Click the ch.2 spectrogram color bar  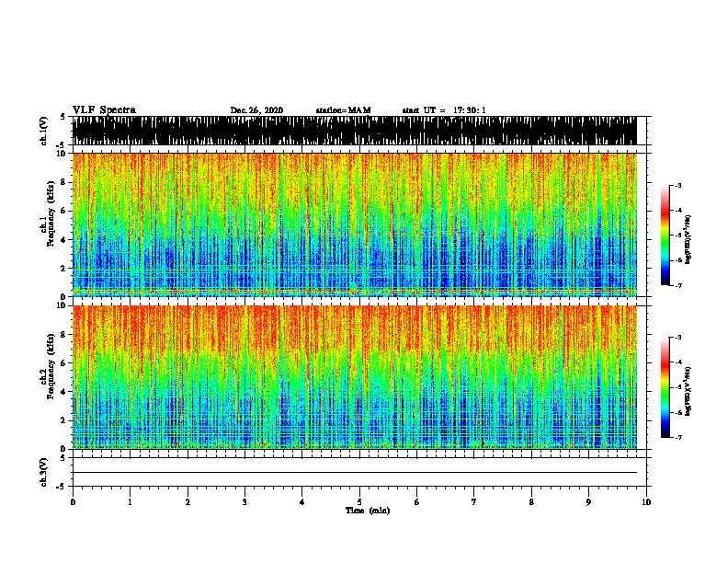click(665, 387)
